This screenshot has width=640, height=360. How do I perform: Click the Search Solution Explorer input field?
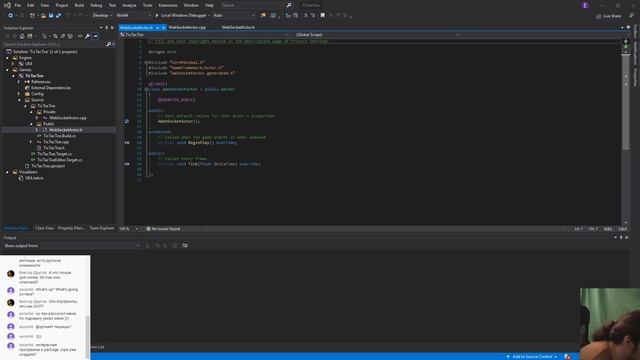[54, 44]
